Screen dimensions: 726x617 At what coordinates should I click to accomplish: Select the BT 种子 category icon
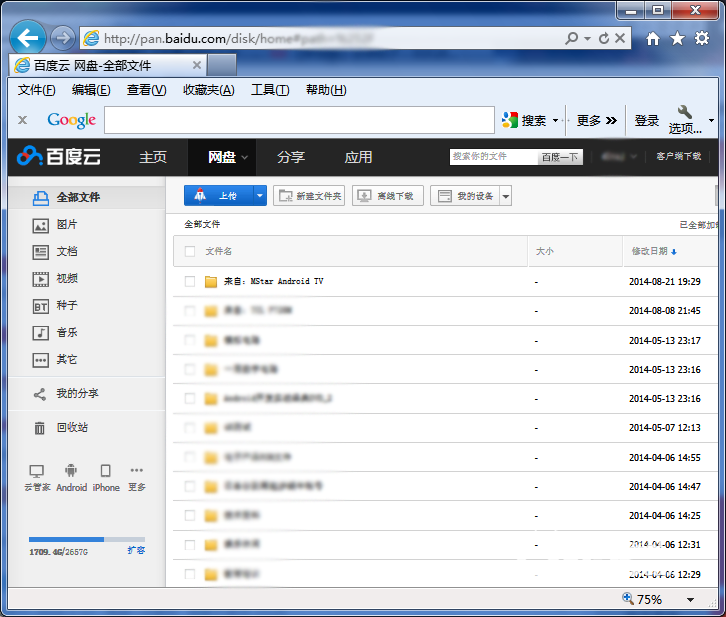(x=40, y=306)
